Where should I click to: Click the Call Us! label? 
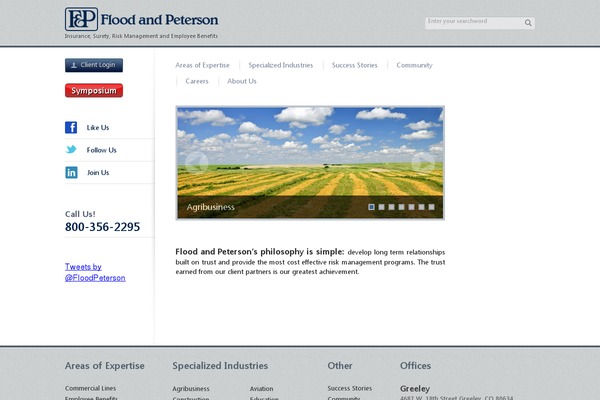(x=80, y=214)
